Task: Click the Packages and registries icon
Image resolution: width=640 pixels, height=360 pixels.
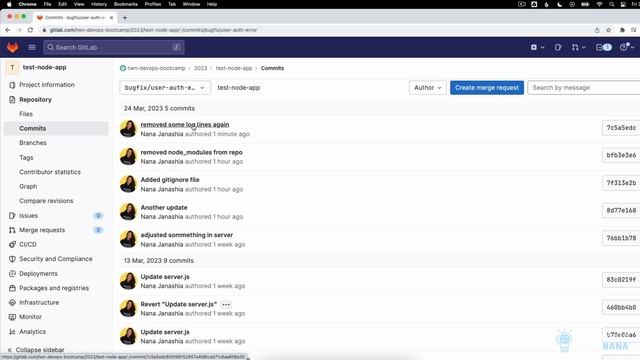Action: point(12,288)
